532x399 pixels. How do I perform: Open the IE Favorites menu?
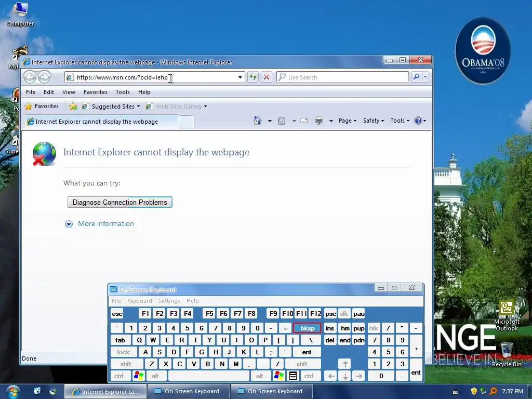pyautogui.click(x=96, y=92)
